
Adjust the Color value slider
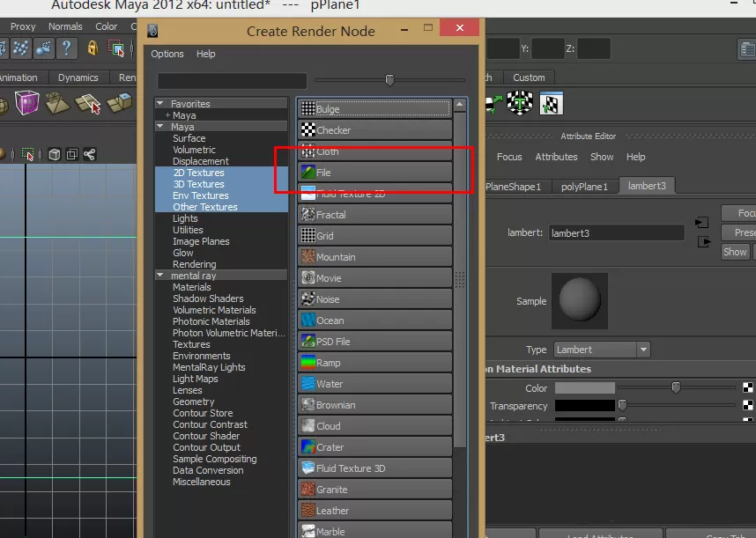pos(676,387)
